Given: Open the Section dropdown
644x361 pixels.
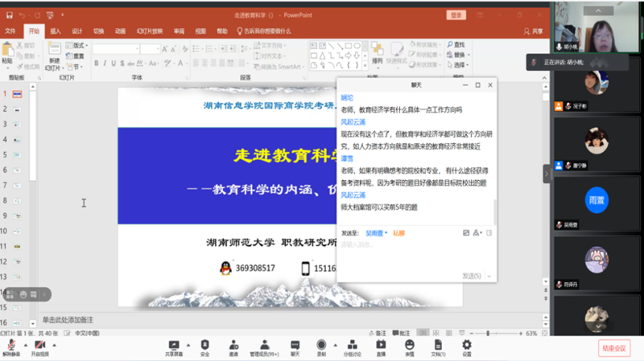Looking at the screenshot, I should click(x=75, y=67).
